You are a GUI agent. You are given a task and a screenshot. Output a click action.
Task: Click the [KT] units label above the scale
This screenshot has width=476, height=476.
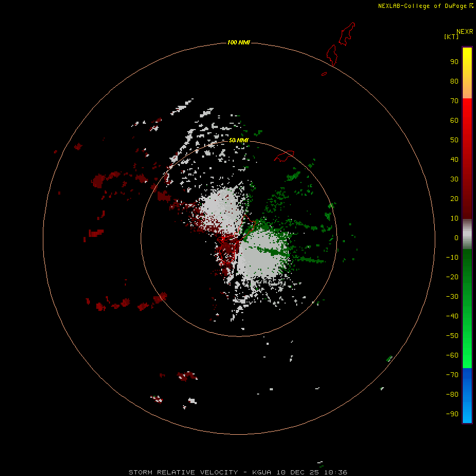pyautogui.click(x=451, y=36)
